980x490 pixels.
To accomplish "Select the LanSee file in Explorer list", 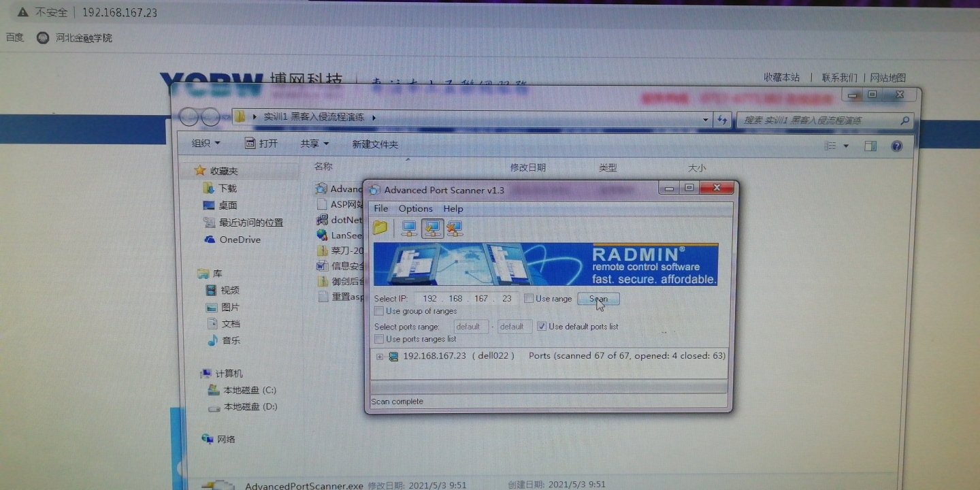I will 340,235.
